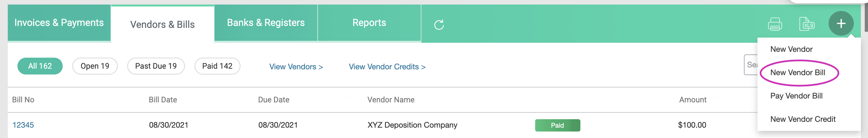This screenshot has height=138, width=868.
Task: Click the print icon
Action: 775,24
